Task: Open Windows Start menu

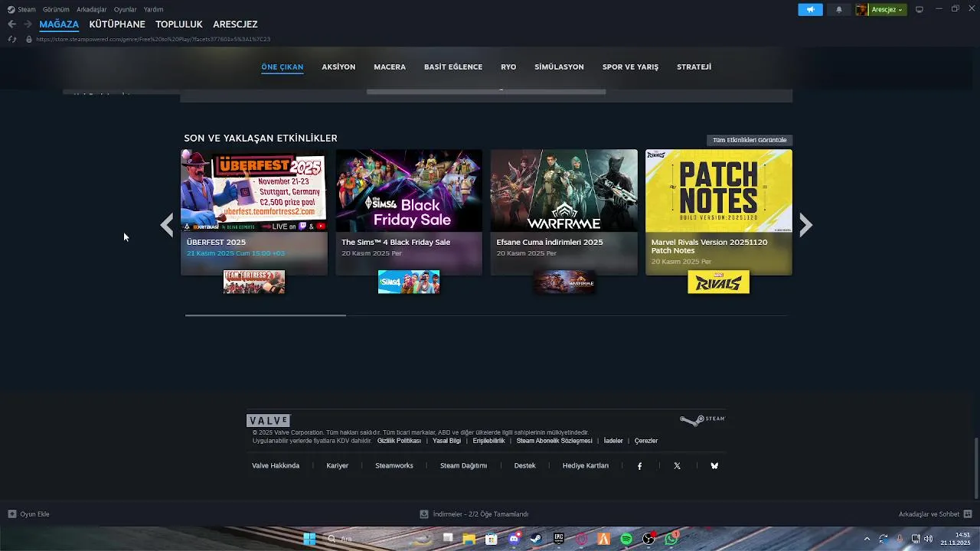Action: [310, 539]
